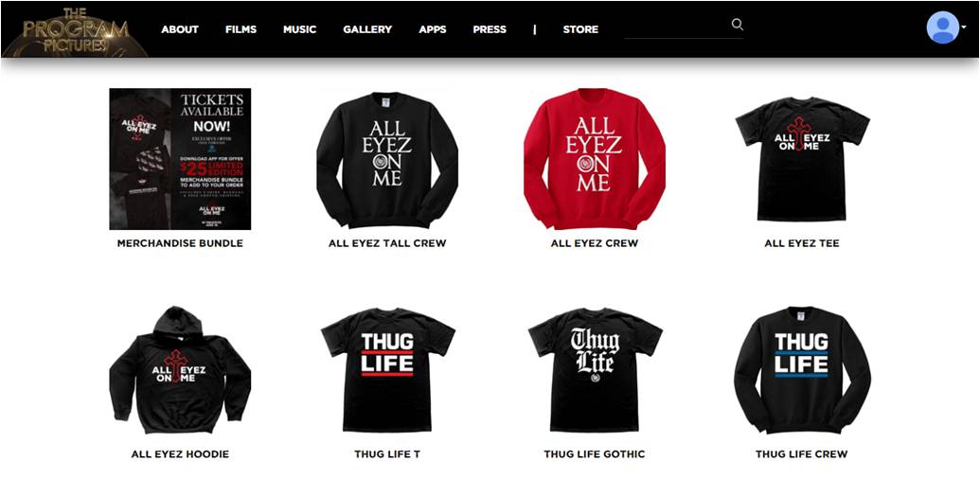Screen dimensions: 980x479
Task: Click The Program Pictures logo
Action: [x=75, y=29]
